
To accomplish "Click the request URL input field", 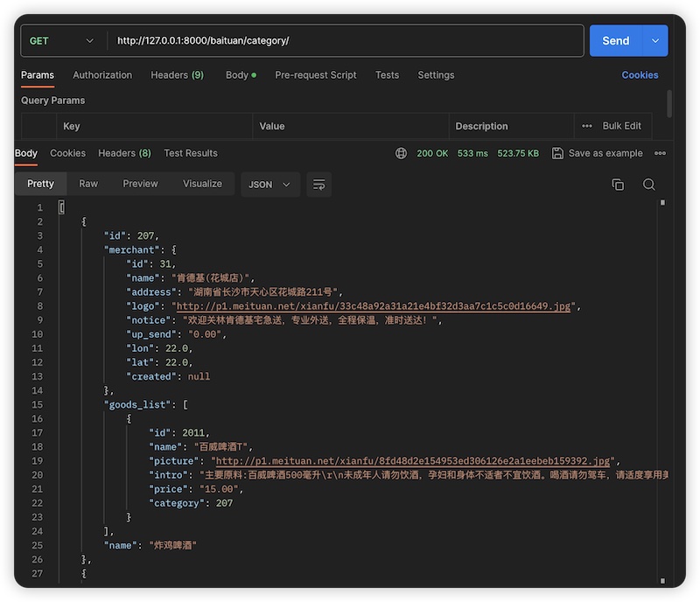I will (x=346, y=40).
